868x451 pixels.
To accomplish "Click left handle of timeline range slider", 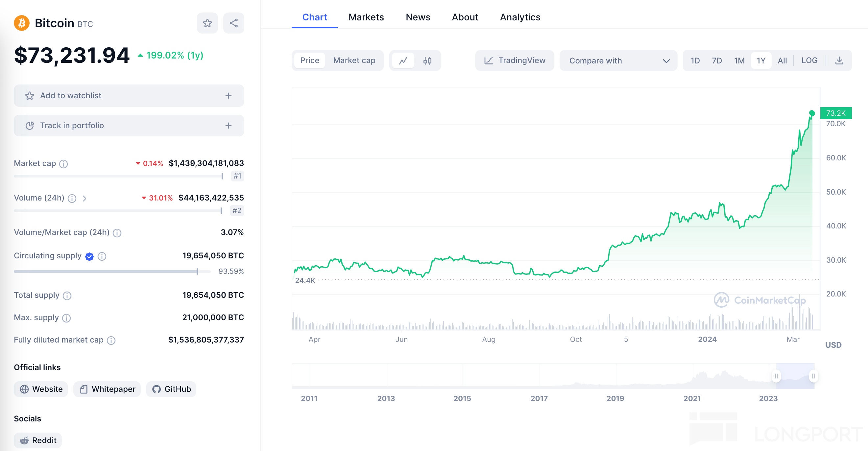I will pyautogui.click(x=776, y=376).
